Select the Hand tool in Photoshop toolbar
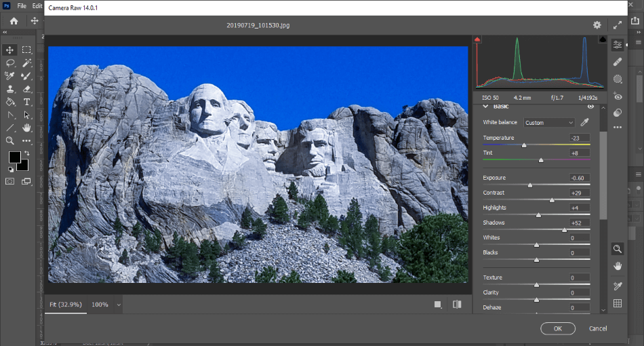This screenshot has width=644, height=346. click(x=26, y=128)
